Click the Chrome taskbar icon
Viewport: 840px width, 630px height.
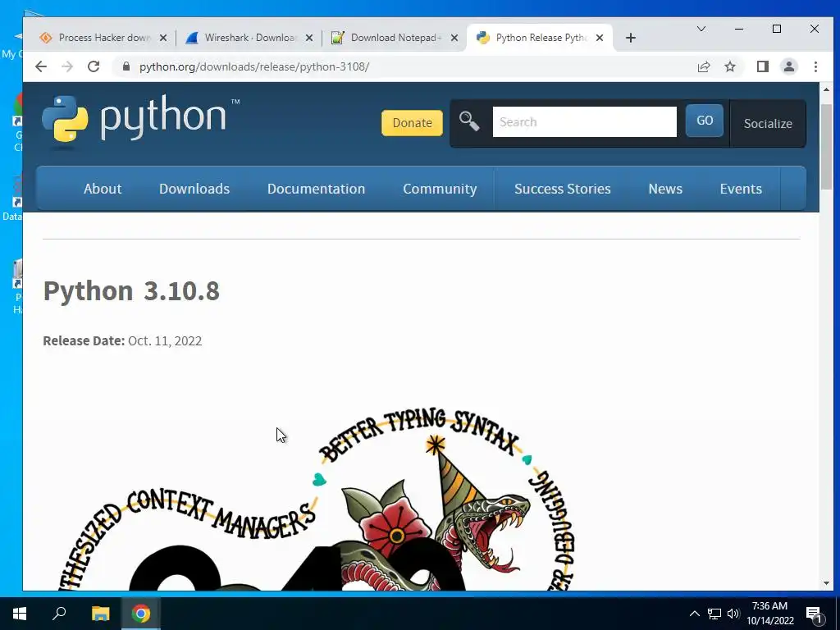pos(141,614)
